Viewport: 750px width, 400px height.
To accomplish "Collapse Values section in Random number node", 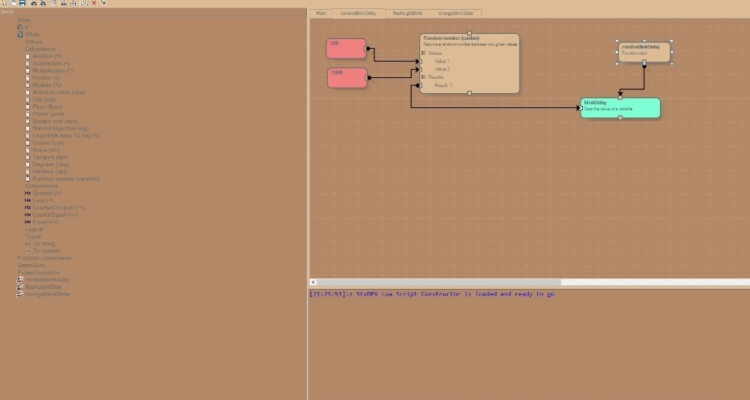I will (x=423, y=53).
